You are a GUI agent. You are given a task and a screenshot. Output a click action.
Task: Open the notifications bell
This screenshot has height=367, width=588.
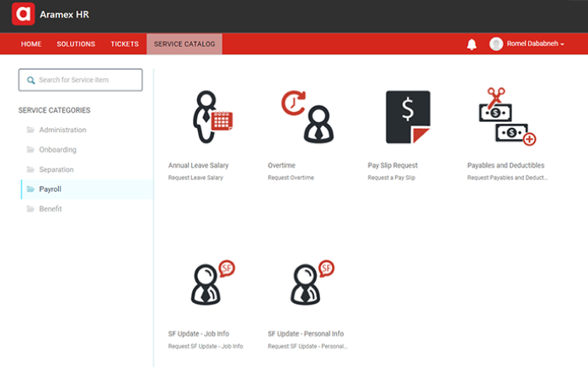[x=471, y=45]
